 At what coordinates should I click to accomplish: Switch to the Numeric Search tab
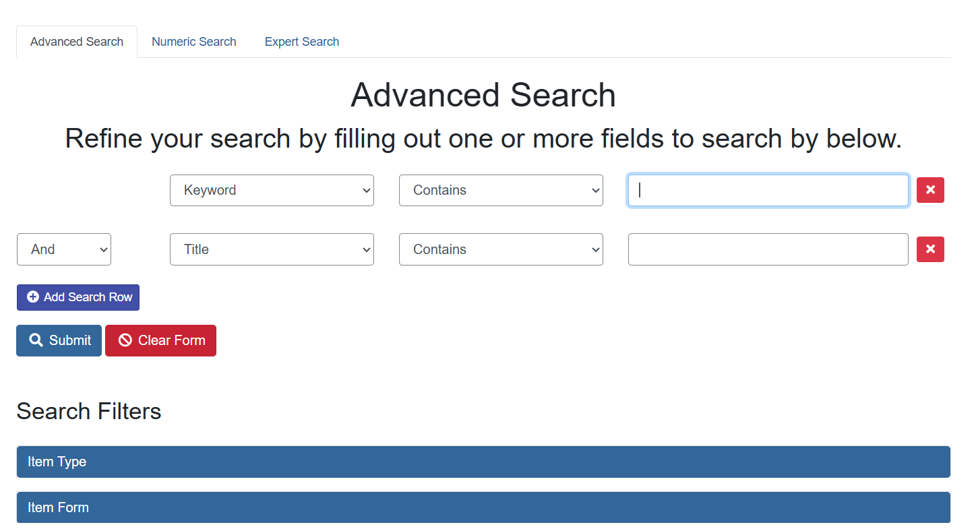coord(193,41)
